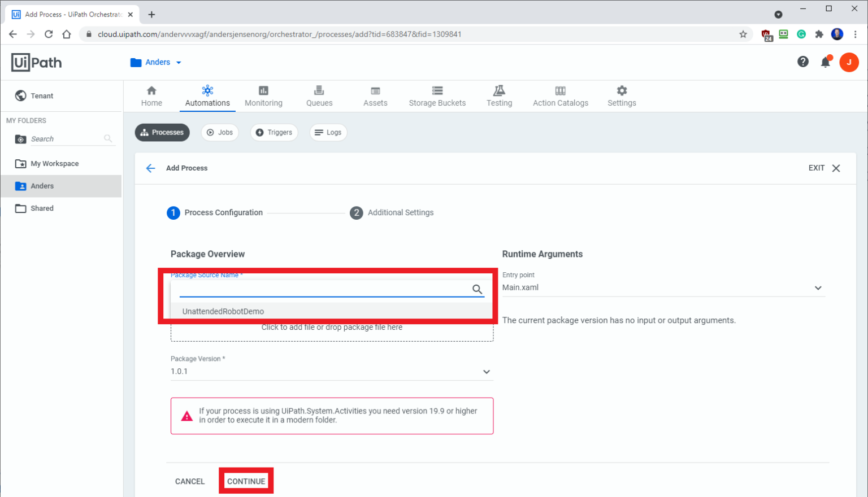The height and width of the screenshot is (497, 868).
Task: Open the Monitoring section
Action: pyautogui.click(x=263, y=96)
